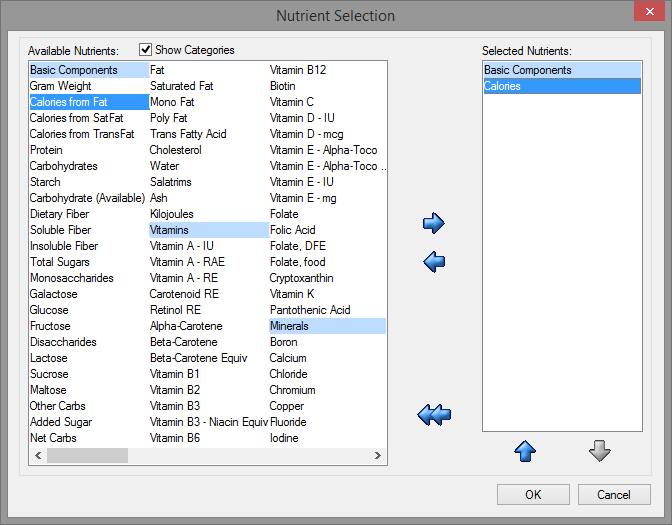Select Basic Components in Available Nutrients
The width and height of the screenshot is (672, 525).
click(73, 70)
